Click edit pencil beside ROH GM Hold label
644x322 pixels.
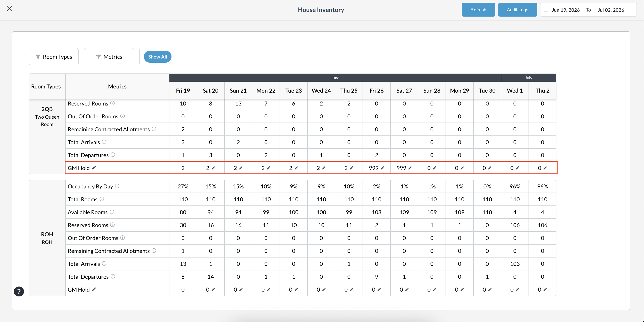pos(94,289)
